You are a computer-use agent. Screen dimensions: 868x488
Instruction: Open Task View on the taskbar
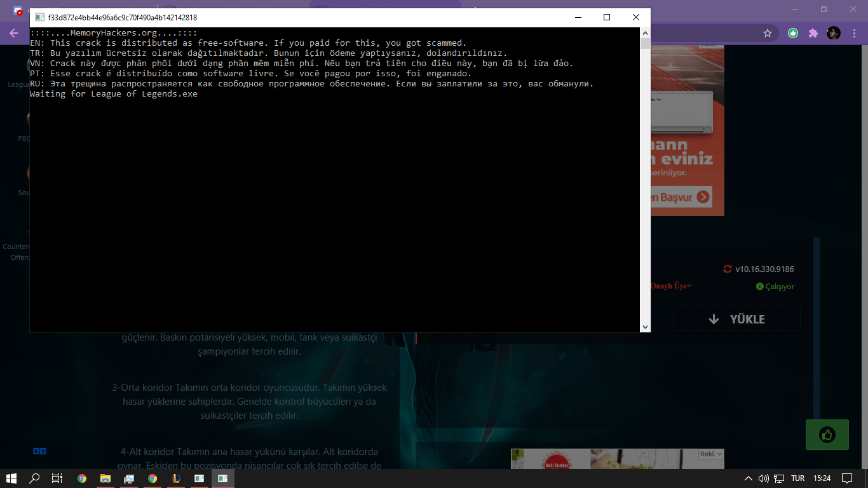click(x=57, y=478)
